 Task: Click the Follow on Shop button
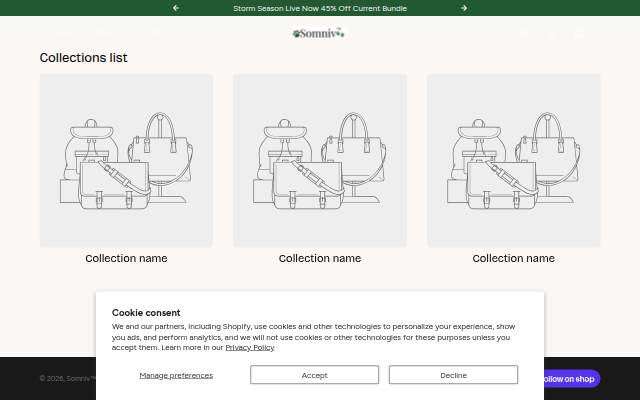572,379
